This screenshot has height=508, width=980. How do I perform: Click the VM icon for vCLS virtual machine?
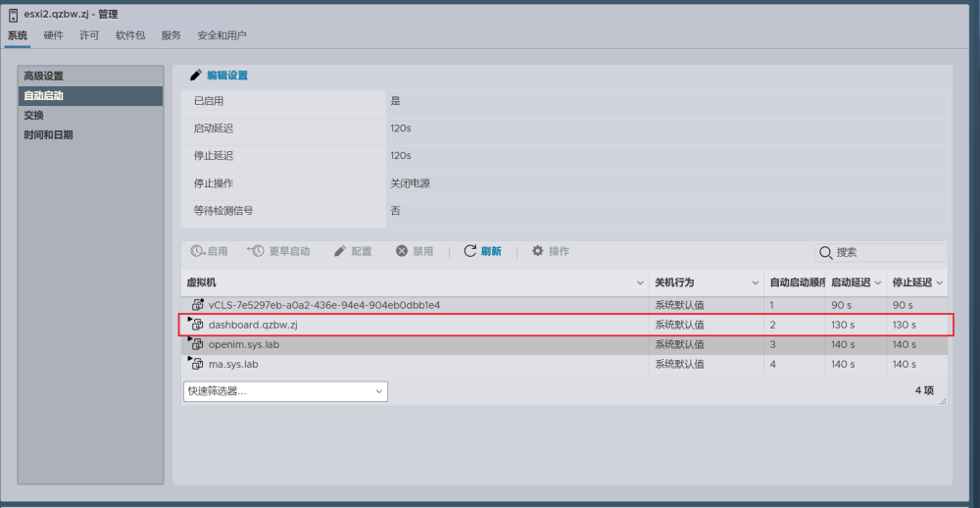(197, 305)
